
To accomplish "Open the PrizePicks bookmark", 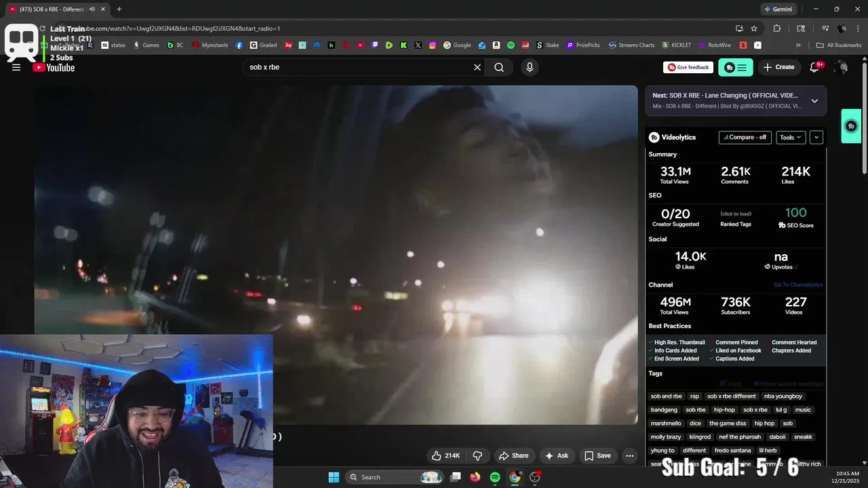I will pyautogui.click(x=583, y=45).
